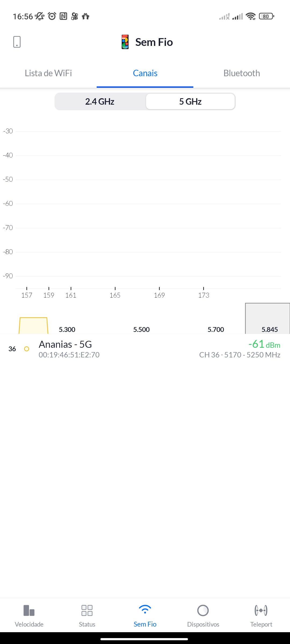This screenshot has width=290, height=644.
Task: Switch to the Bluetooth tab
Action: (242, 73)
